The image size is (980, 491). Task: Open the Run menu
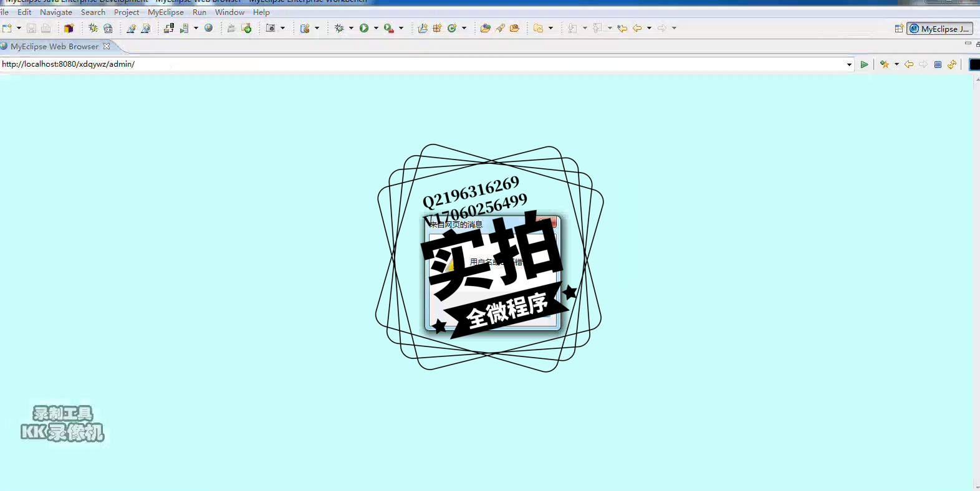coord(199,12)
